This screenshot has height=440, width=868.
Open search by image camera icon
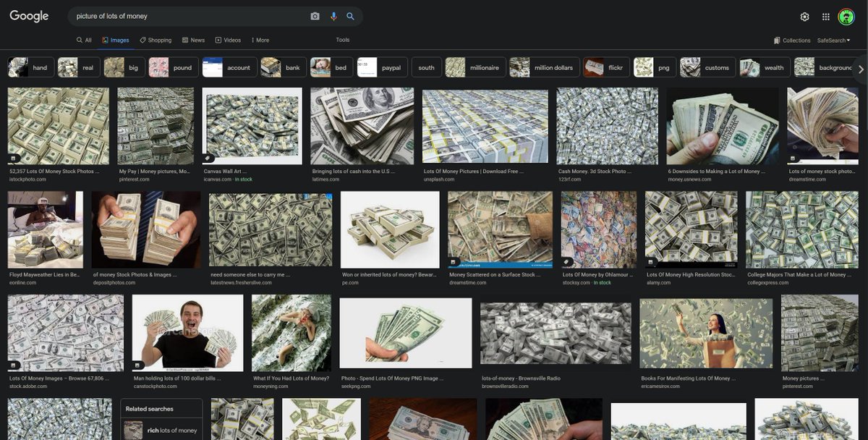point(315,16)
